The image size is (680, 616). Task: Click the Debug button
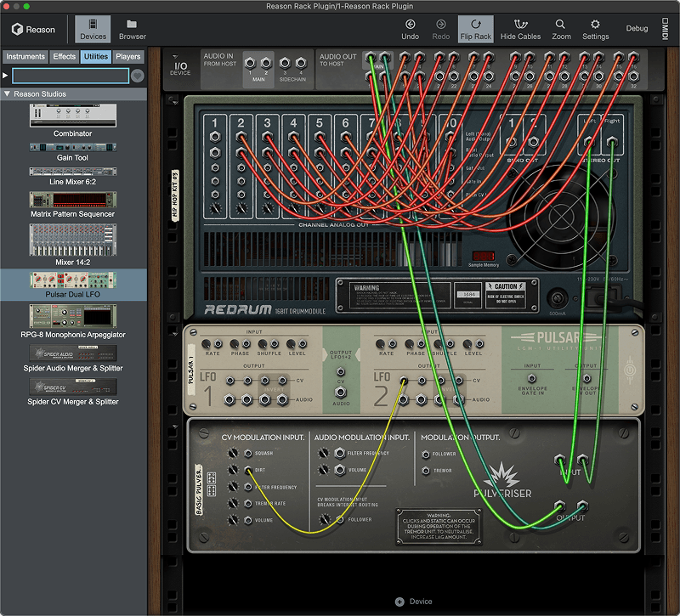[637, 28]
